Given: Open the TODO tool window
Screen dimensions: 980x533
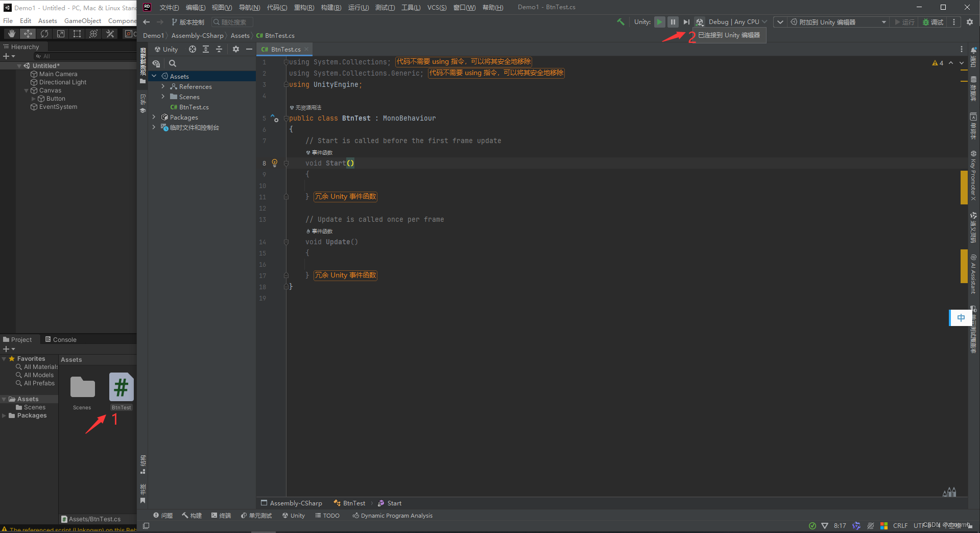Looking at the screenshot, I should tap(327, 516).
